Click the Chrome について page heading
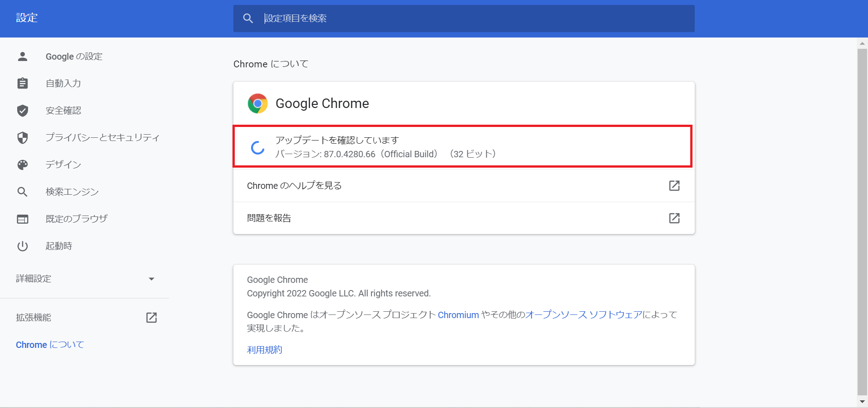The image size is (868, 408). point(271,64)
